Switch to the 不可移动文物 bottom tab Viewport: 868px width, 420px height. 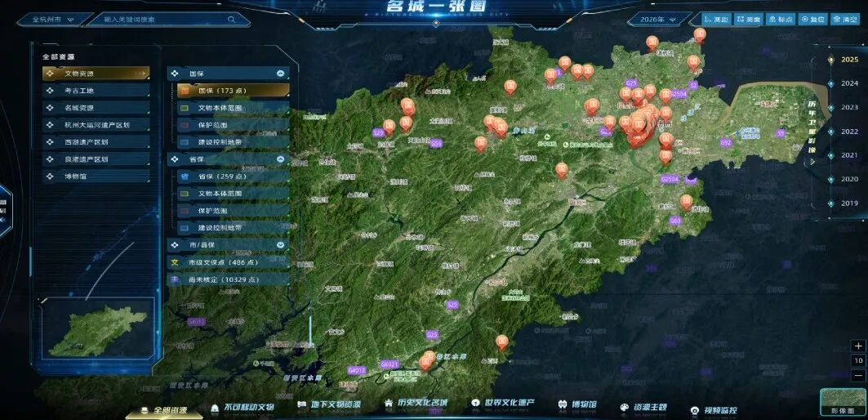click(x=243, y=407)
